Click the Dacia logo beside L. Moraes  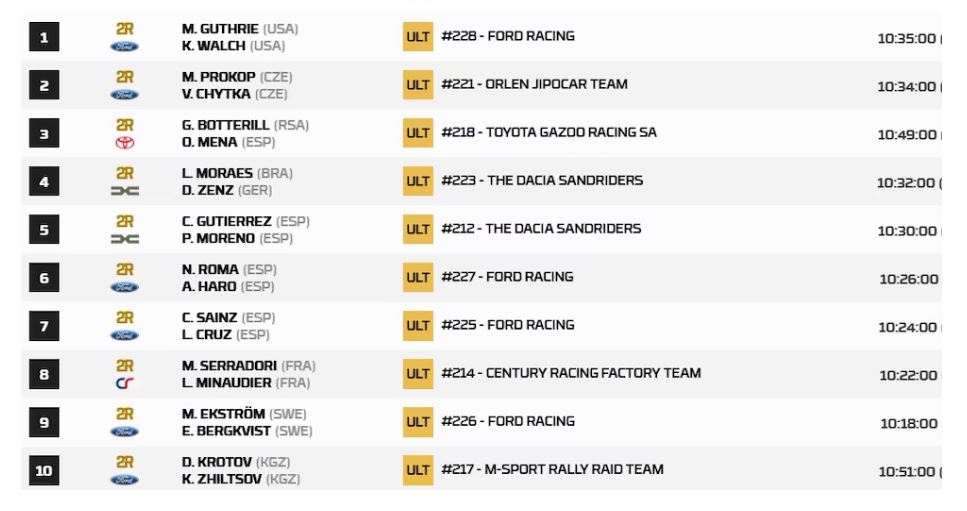click(125, 191)
